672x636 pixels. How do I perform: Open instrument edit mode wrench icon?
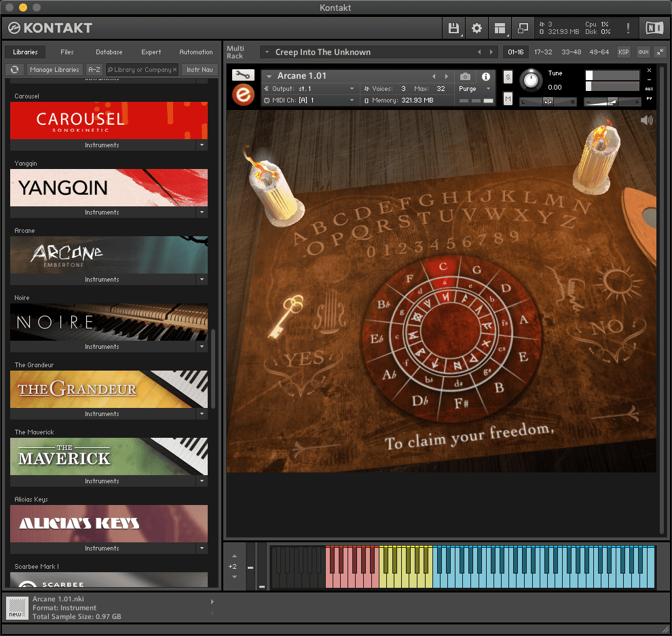[243, 75]
